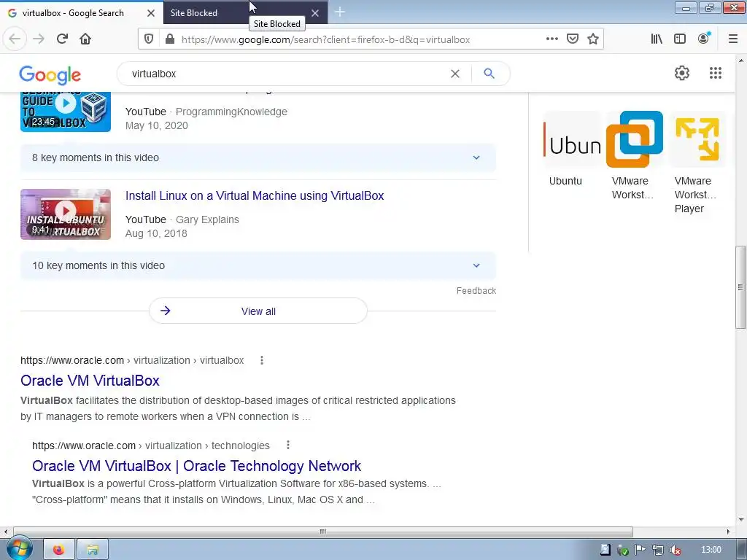Open options for oracle.com virtualbox result
Image resolution: width=747 pixels, height=560 pixels.
pos(262,360)
